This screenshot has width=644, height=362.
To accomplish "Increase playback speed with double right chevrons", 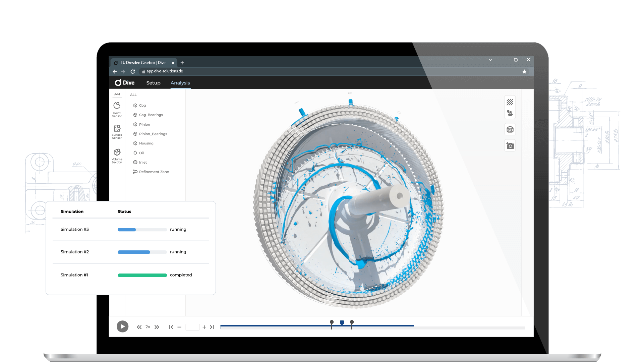I will tap(157, 327).
